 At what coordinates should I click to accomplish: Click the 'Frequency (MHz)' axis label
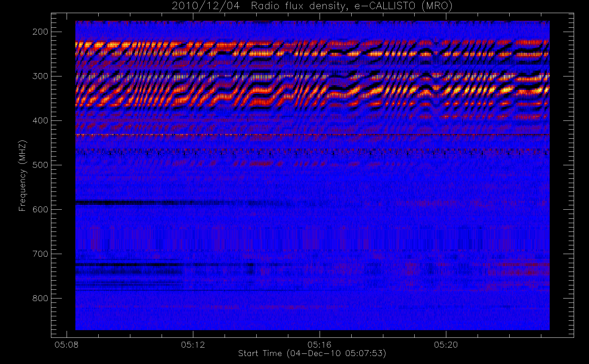point(23,175)
